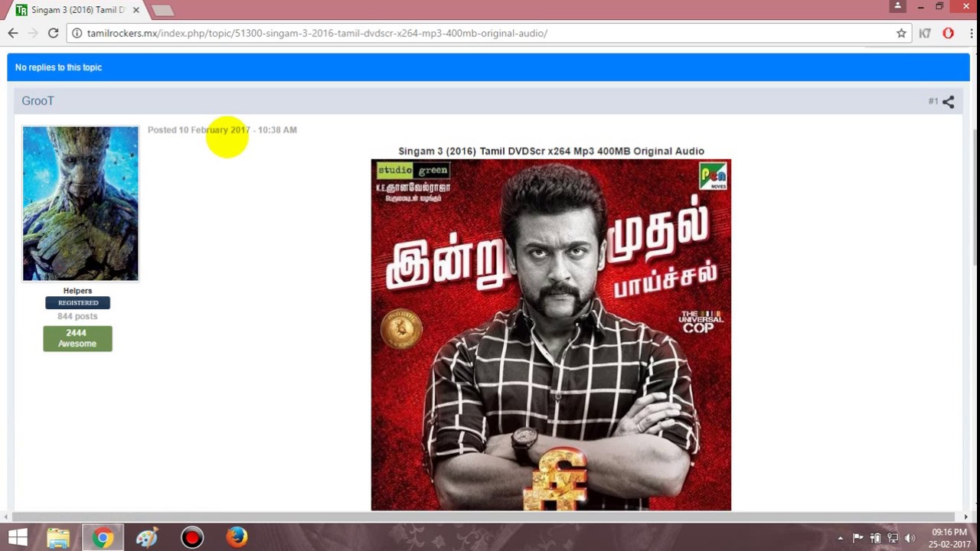
Task: Click the 'Helpers' group label
Action: point(77,291)
